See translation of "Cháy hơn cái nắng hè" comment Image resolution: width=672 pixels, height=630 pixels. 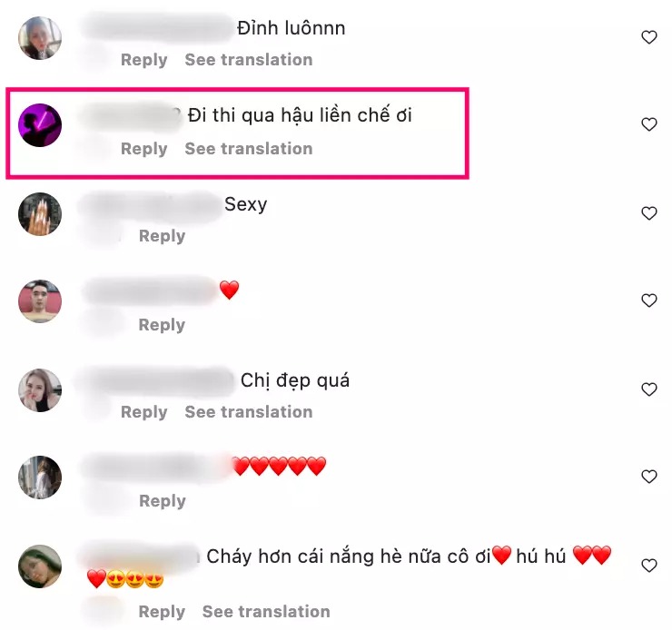click(266, 612)
